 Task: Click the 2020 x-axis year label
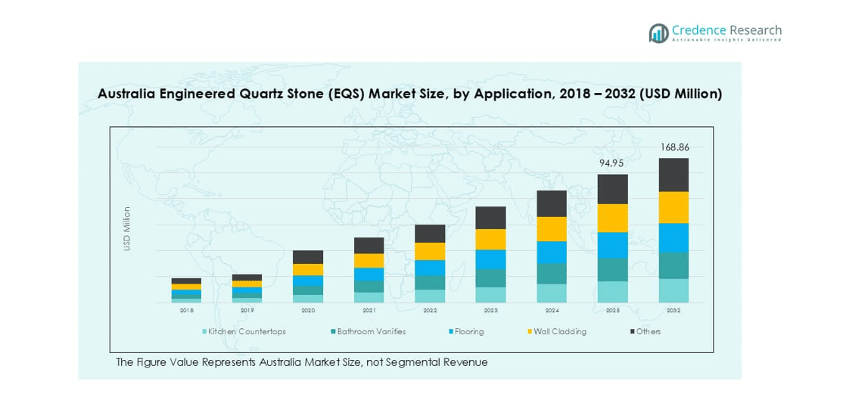(308, 310)
